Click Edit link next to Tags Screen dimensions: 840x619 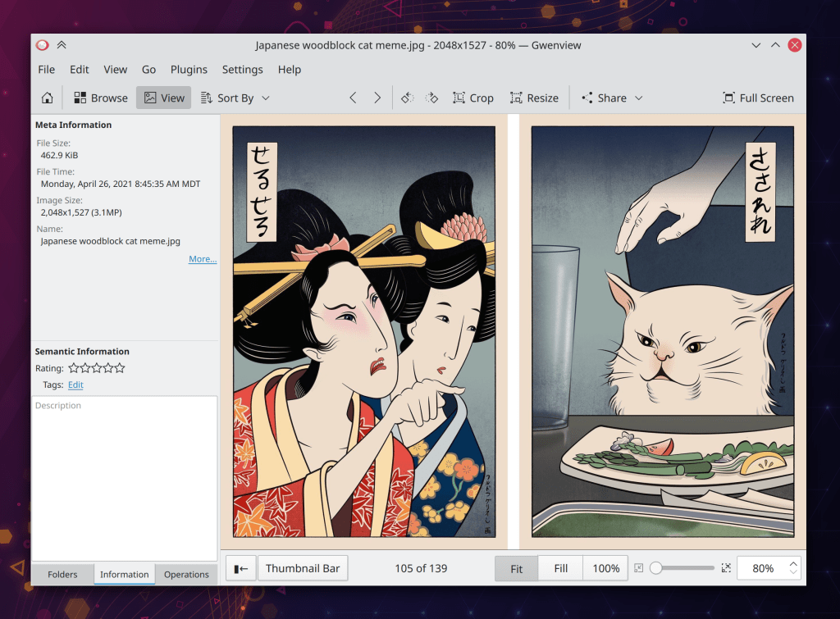[x=75, y=385]
